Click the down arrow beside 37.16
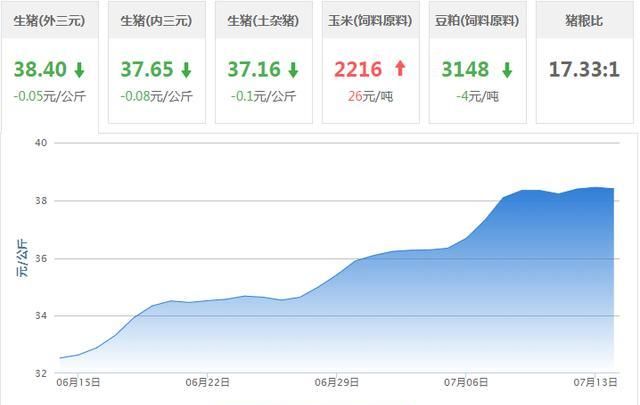 (x=293, y=70)
